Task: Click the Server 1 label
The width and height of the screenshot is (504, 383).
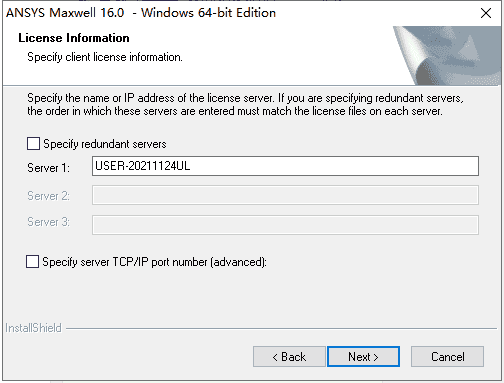Action: coord(49,168)
